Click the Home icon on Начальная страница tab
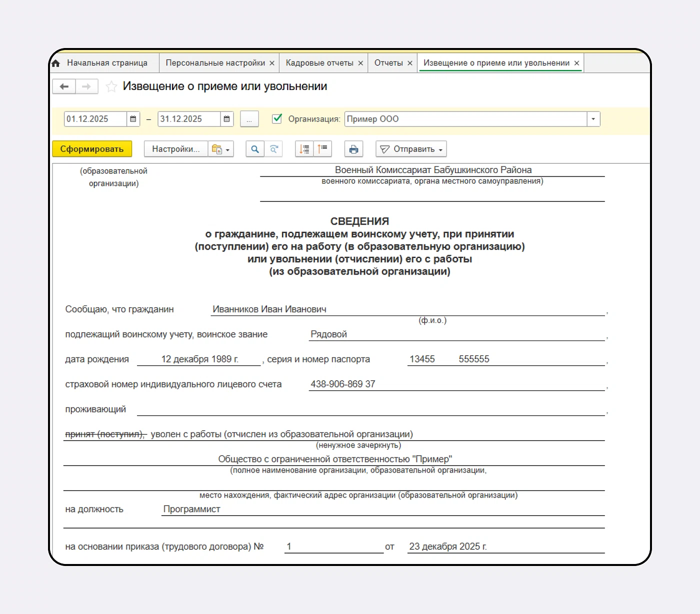Screen dimensions: 700x614 (x=56, y=63)
